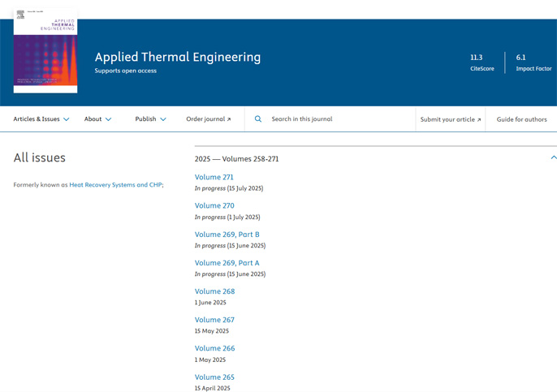Image resolution: width=557 pixels, height=392 pixels.
Task: Open Volume 265 link
Action: click(x=214, y=377)
